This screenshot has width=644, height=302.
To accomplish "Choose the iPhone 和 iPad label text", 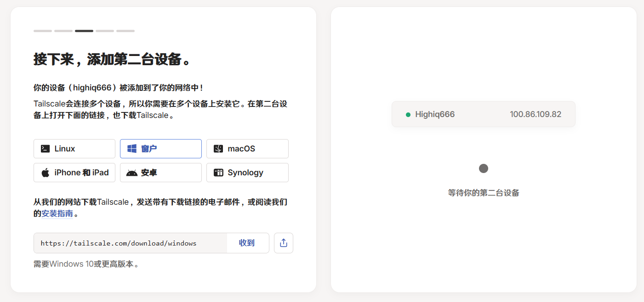I will tap(81, 173).
